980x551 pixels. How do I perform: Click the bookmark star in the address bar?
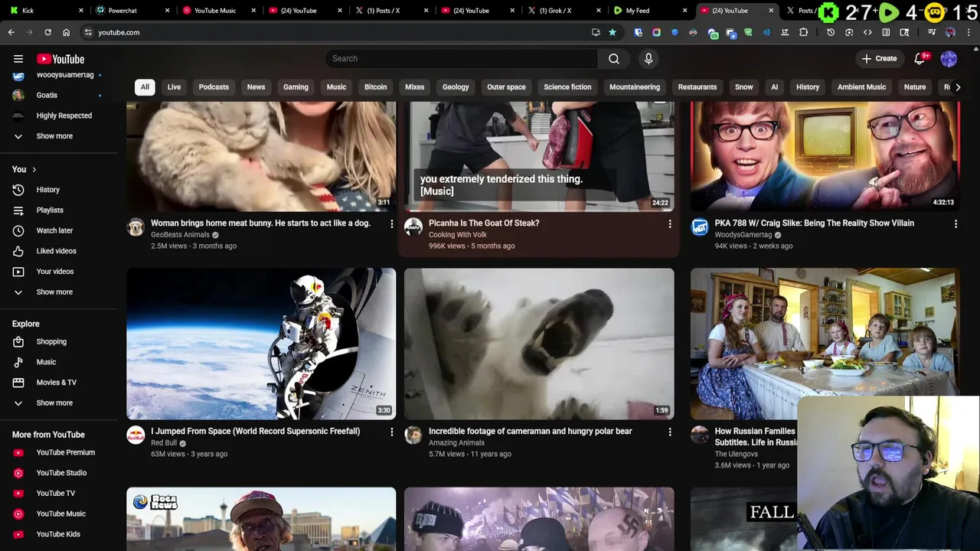click(x=612, y=32)
